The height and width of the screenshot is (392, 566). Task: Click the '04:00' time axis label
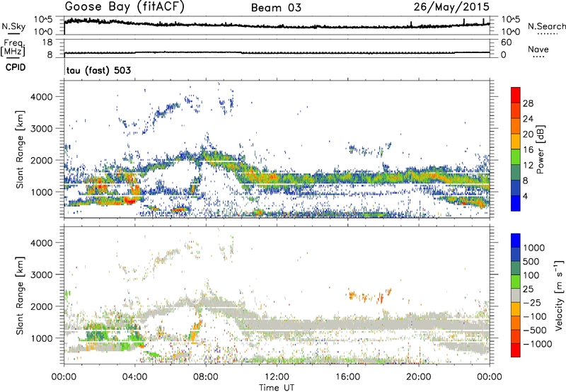[x=135, y=377]
